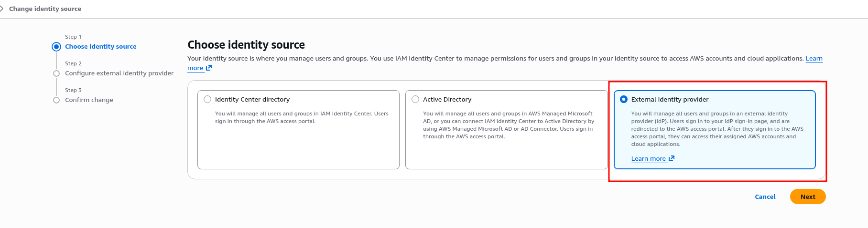Jump to the Confirm change step

(89, 100)
